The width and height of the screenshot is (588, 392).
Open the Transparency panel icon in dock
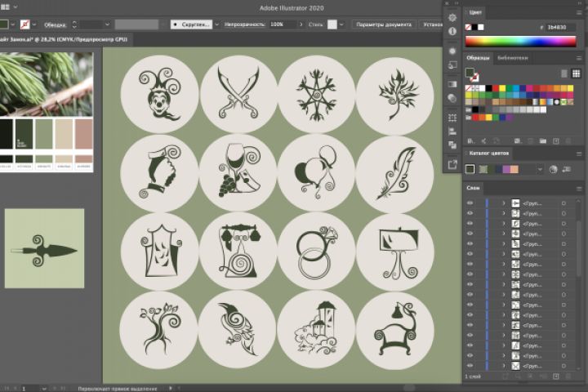(x=452, y=98)
